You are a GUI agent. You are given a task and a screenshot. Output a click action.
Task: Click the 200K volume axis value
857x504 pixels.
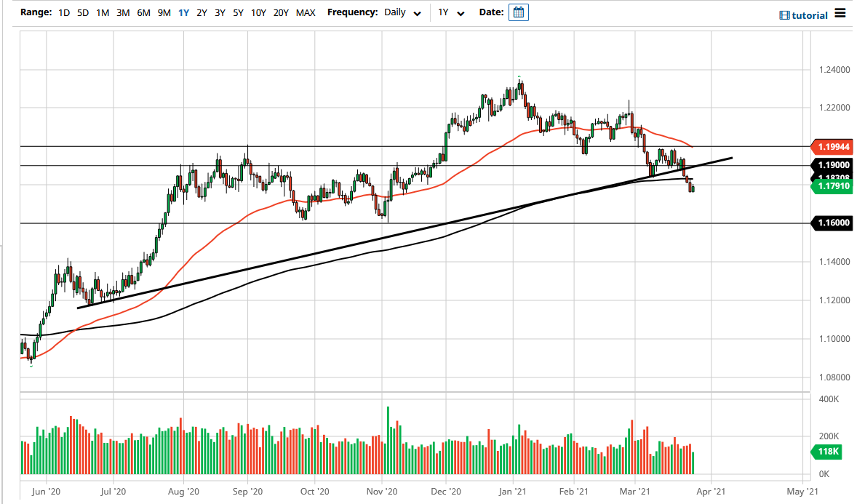pos(829,436)
